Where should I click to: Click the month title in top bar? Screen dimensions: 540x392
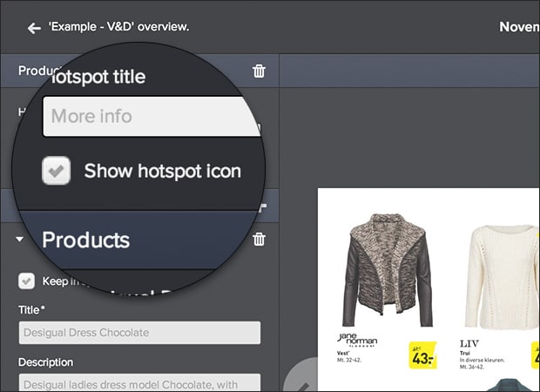pos(519,27)
